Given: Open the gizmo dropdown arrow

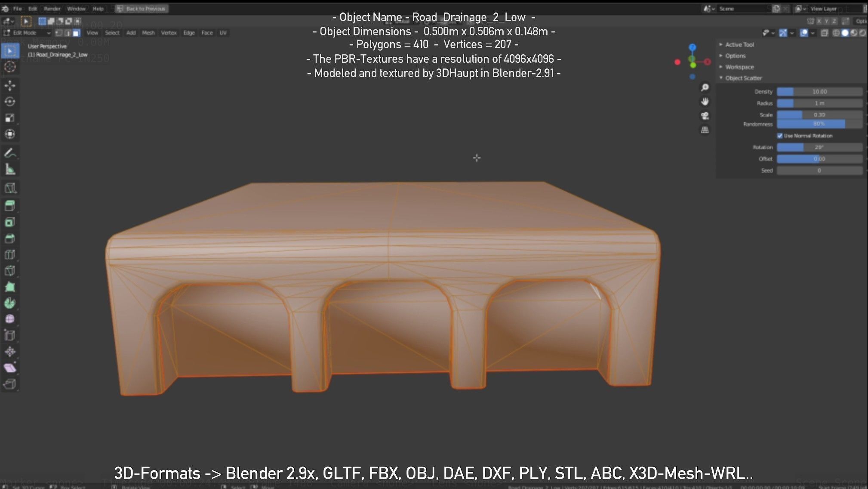Looking at the screenshot, I should pos(791,33).
